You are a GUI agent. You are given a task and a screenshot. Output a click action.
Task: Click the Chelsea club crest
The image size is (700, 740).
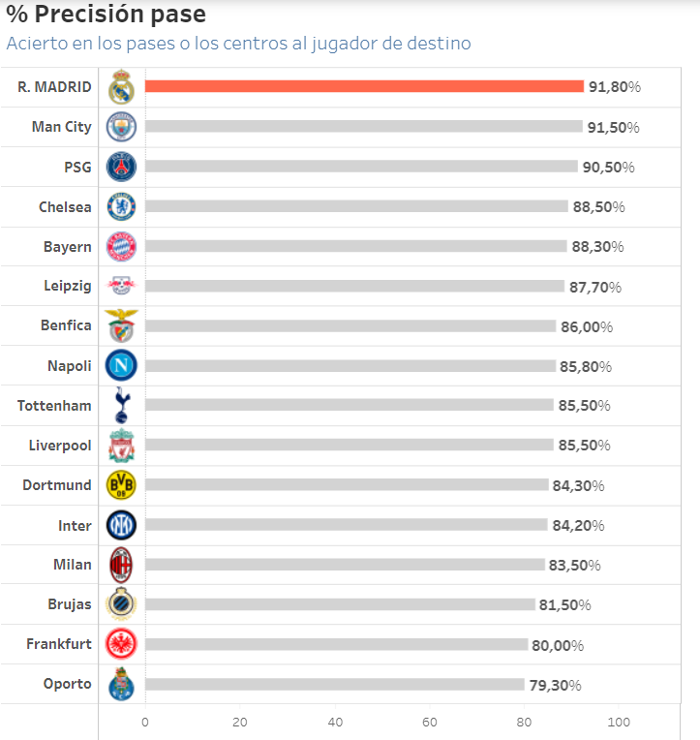click(121, 206)
